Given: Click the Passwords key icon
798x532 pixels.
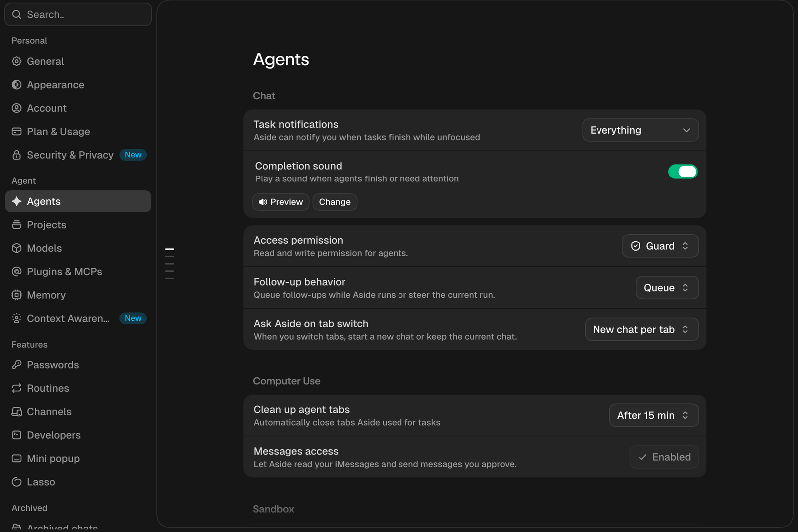Looking at the screenshot, I should (x=17, y=365).
